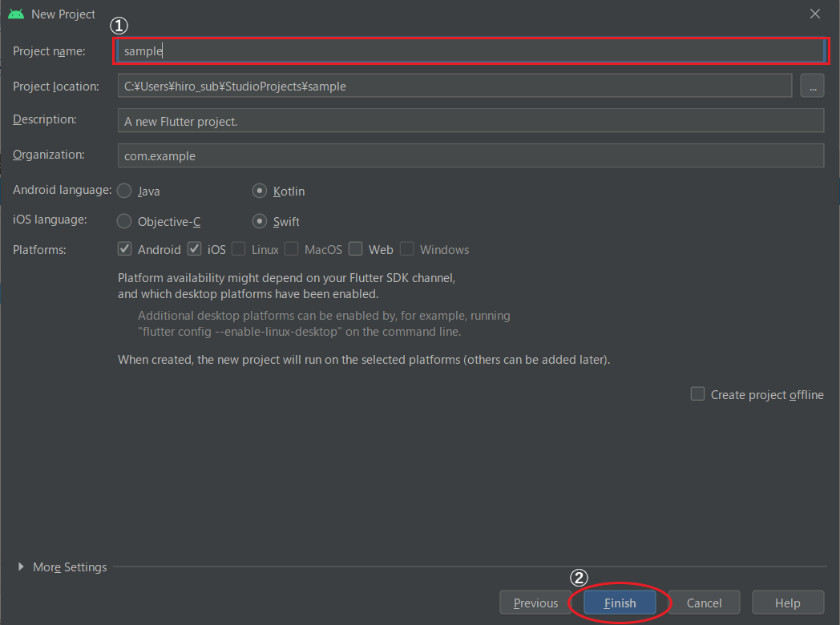
Task: Enable the Windows platform checkbox
Action: [407, 249]
